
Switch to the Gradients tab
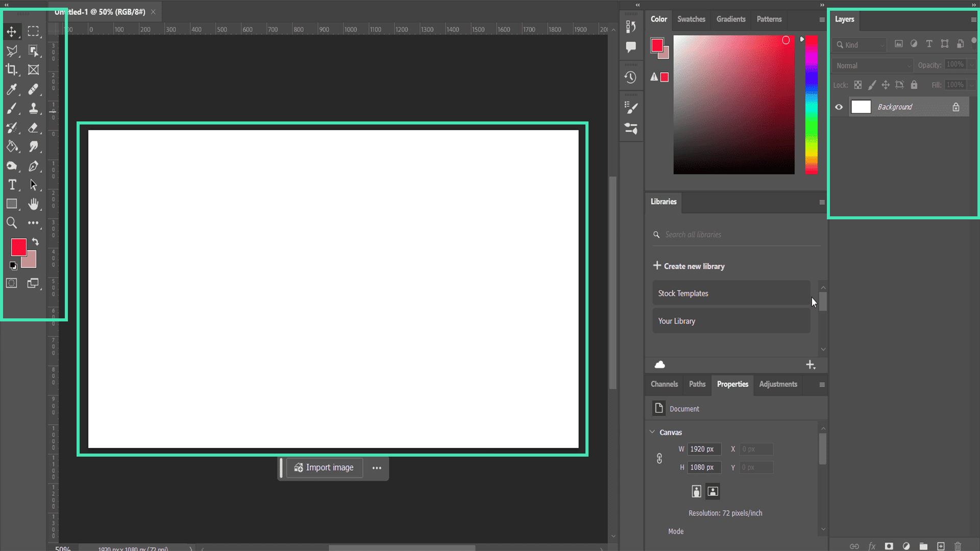click(731, 19)
